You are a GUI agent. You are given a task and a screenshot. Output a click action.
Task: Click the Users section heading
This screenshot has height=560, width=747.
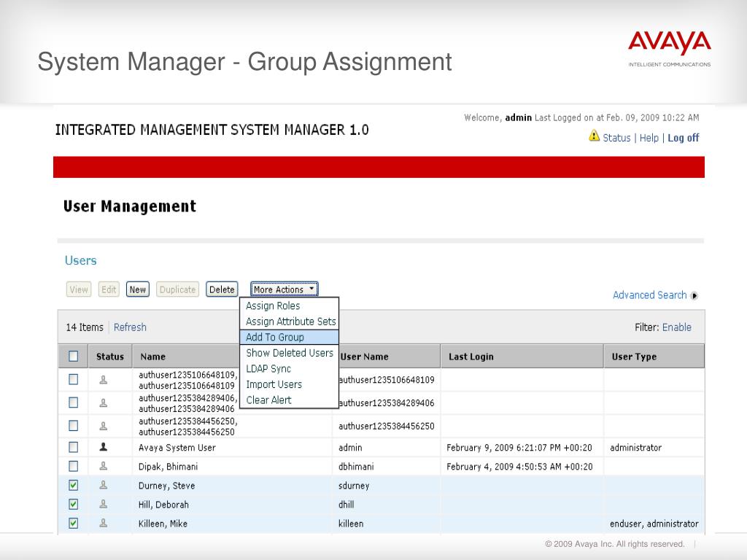coord(80,260)
